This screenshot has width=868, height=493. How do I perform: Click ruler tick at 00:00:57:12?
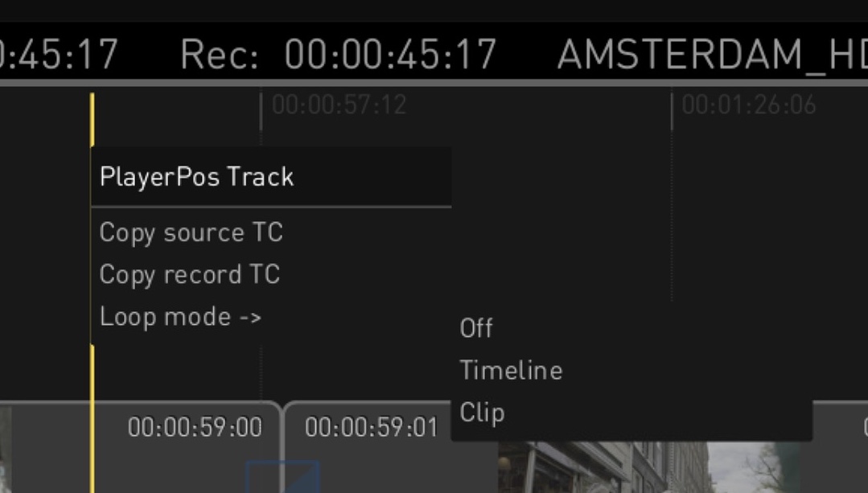(x=339, y=105)
